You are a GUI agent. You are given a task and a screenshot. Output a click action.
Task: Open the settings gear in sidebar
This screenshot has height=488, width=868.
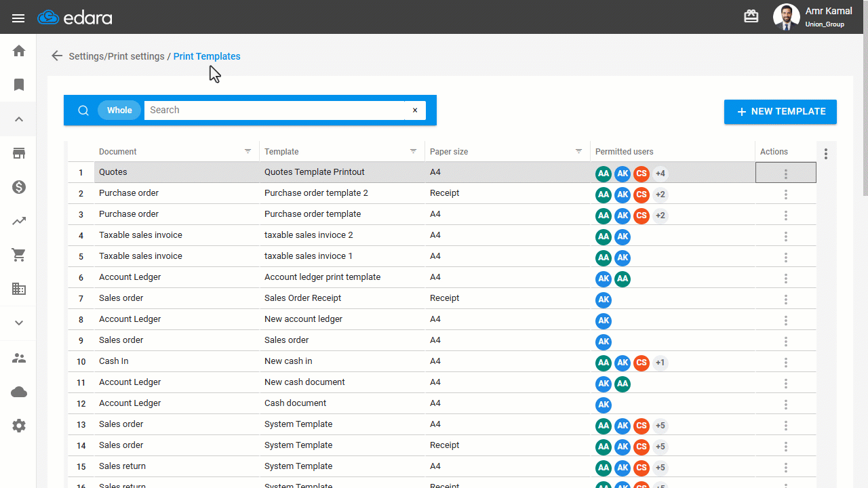pos(19,426)
